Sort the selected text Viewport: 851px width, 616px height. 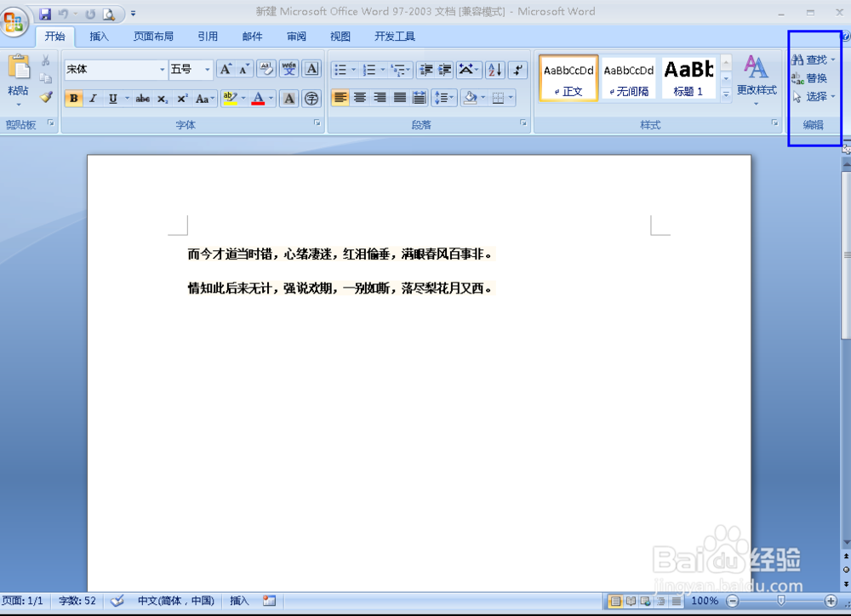tap(495, 70)
